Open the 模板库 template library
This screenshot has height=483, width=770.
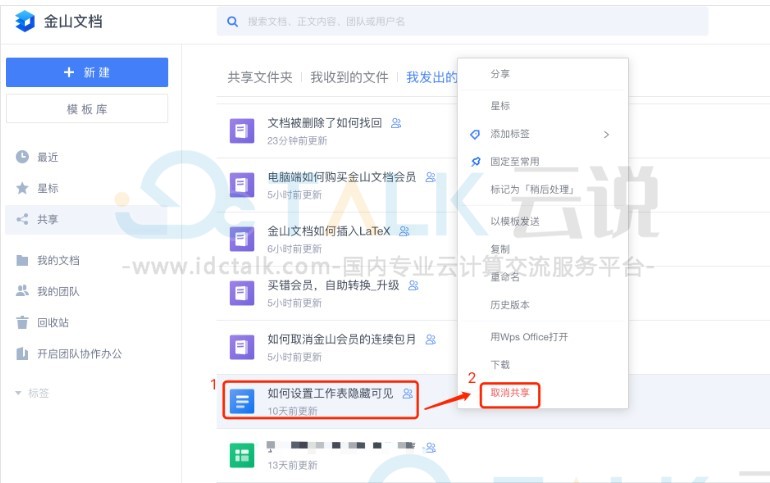[87, 109]
